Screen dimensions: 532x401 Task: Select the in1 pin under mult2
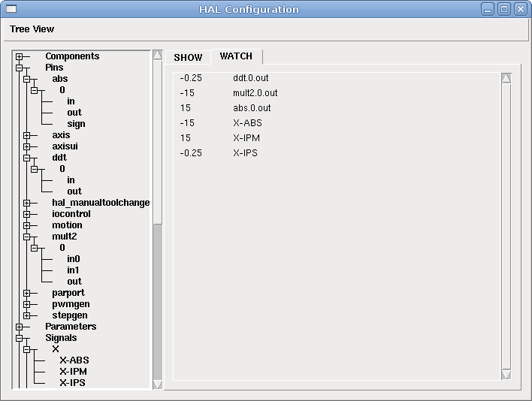pyautogui.click(x=73, y=270)
